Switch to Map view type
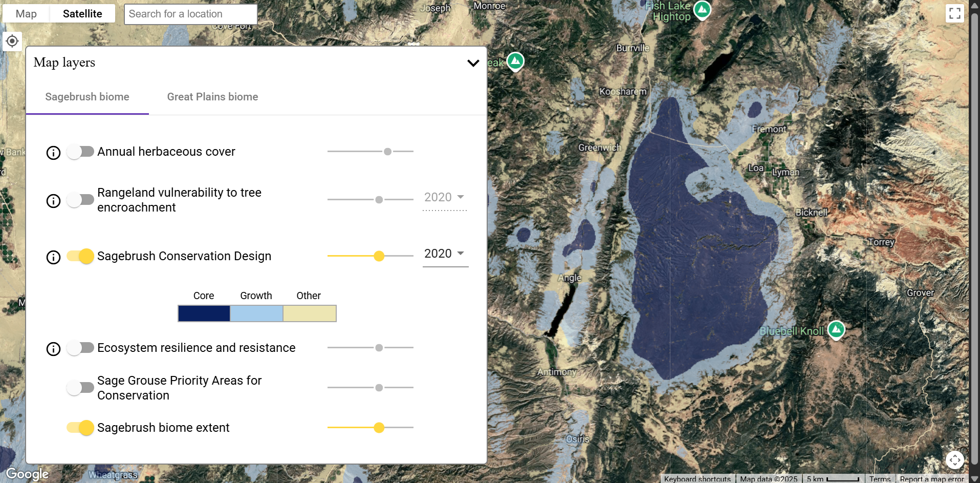The height and width of the screenshot is (483, 980). tap(26, 14)
